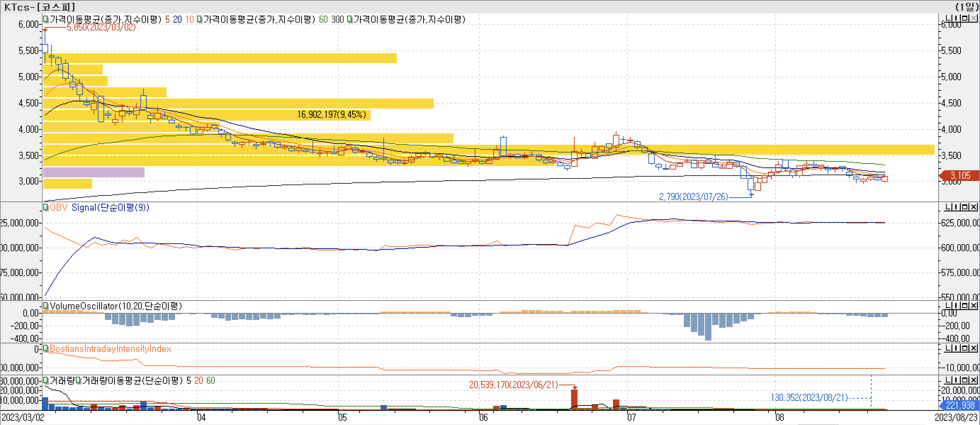Click the 3,105 current price tag
Viewport: 980px width, 425px height.
coord(960,176)
